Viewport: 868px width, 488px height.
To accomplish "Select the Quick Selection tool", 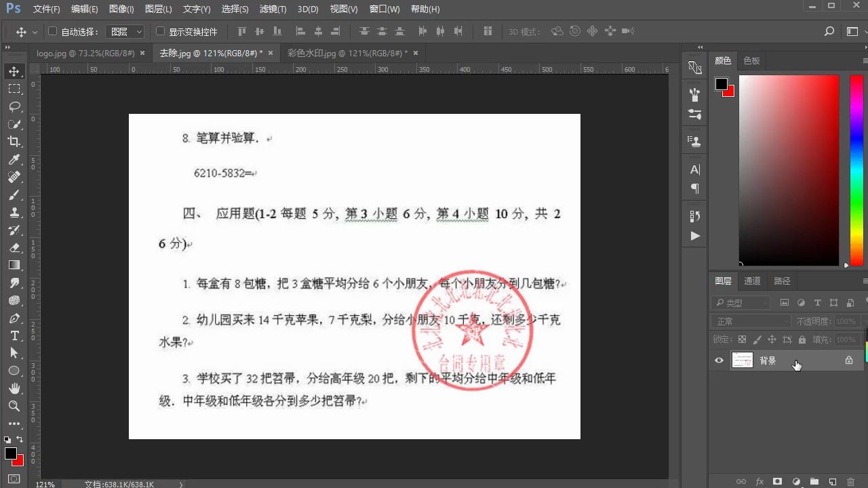I will (x=14, y=124).
